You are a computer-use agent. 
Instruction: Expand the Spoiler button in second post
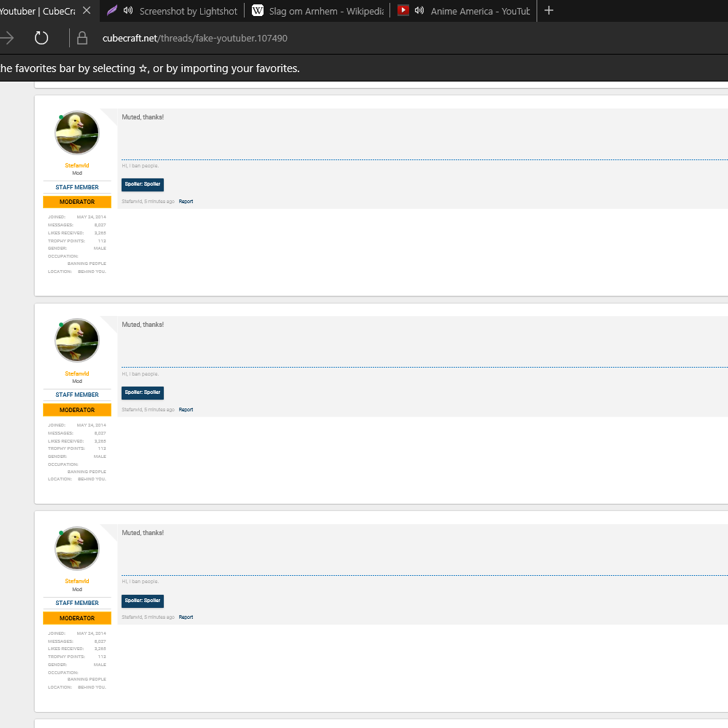[143, 393]
